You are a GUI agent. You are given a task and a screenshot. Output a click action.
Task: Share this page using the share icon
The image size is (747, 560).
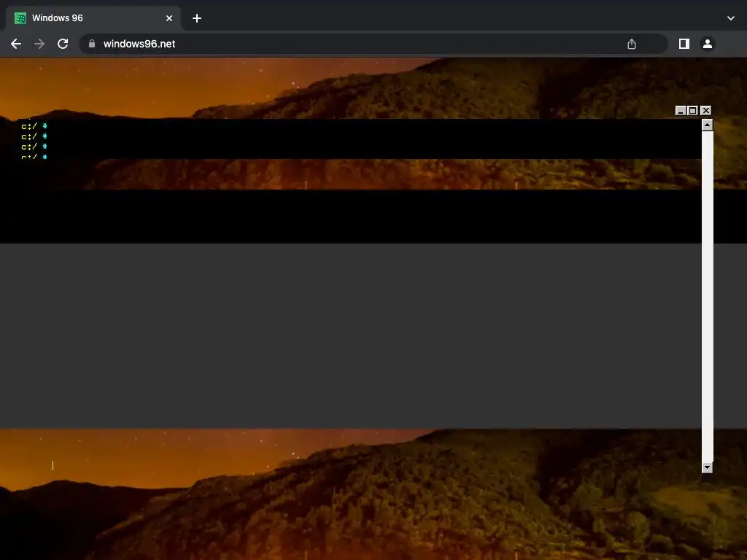point(632,44)
